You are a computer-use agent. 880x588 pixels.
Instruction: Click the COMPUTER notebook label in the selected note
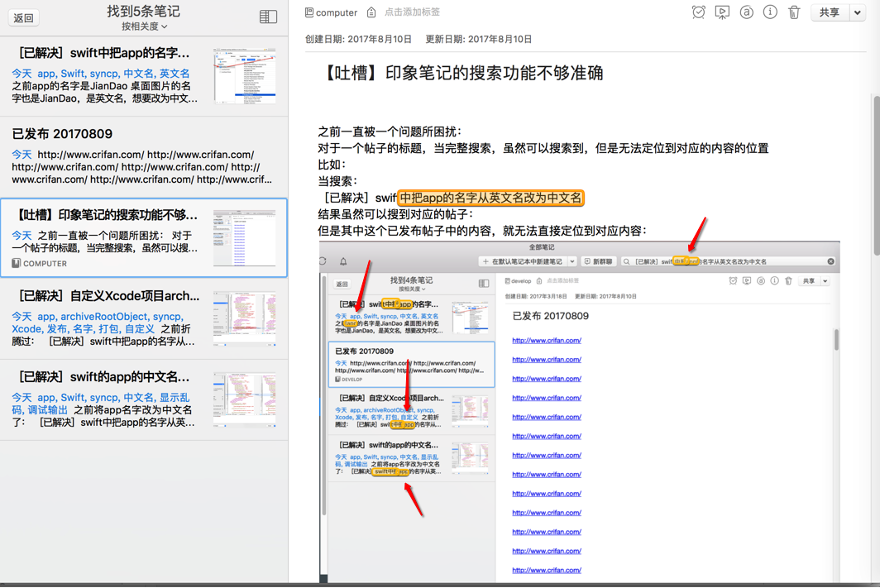click(40, 263)
